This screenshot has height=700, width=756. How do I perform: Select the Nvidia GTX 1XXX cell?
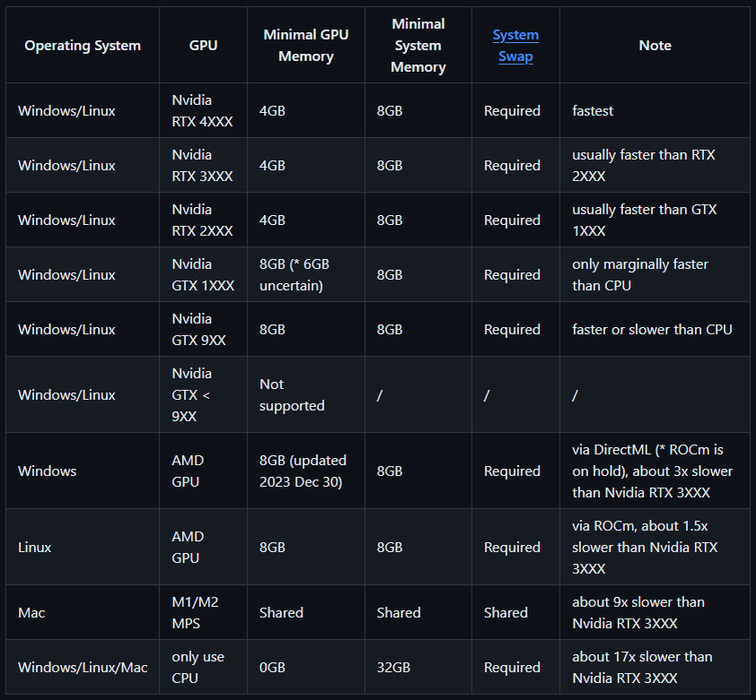point(203,274)
